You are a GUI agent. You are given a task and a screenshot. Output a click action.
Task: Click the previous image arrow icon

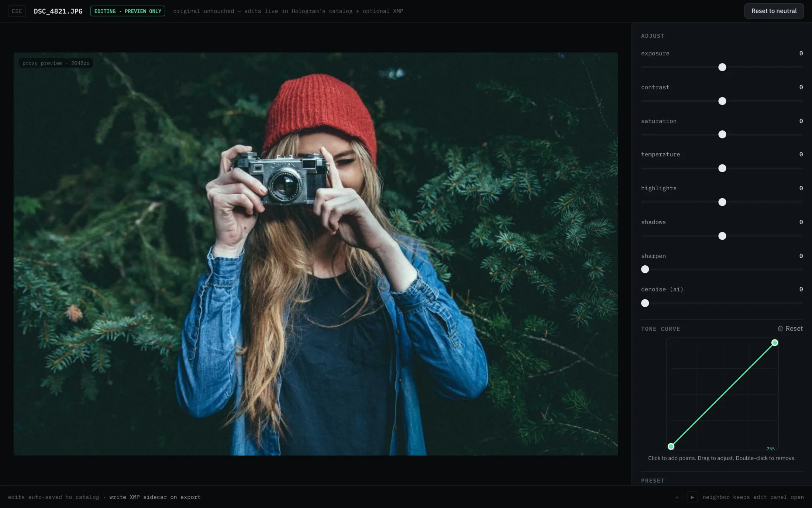[677, 497]
